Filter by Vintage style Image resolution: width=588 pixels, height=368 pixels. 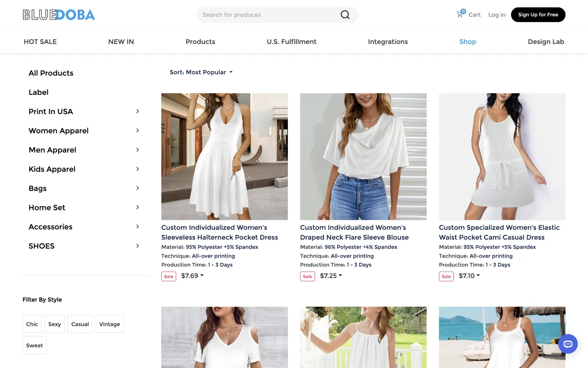pos(109,324)
